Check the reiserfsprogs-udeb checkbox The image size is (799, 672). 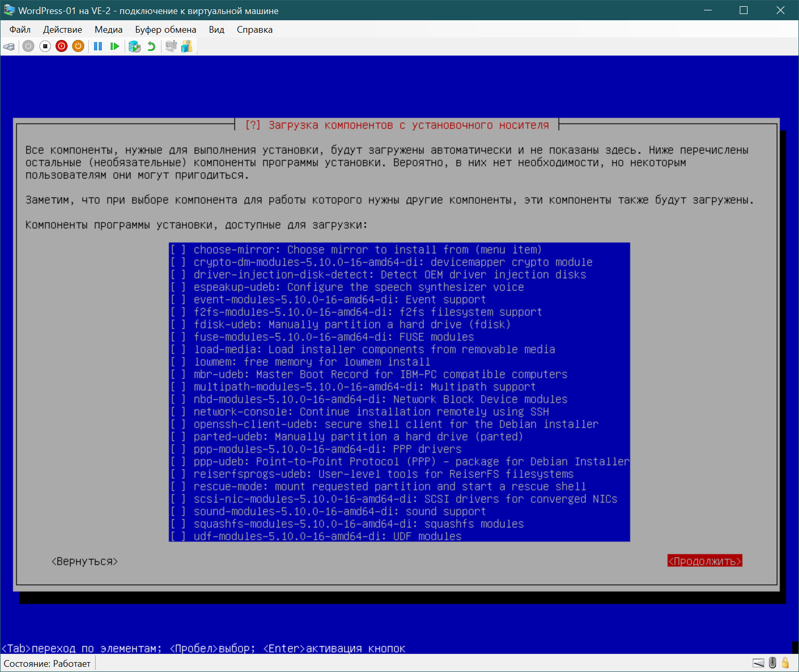coord(178,474)
